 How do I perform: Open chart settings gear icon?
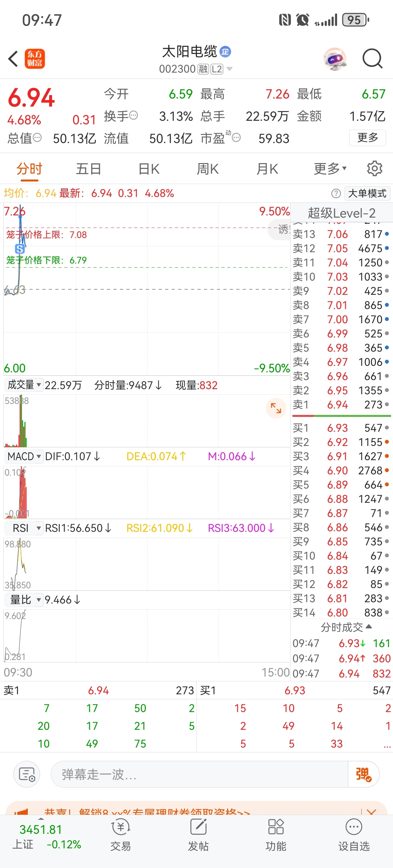point(375,169)
